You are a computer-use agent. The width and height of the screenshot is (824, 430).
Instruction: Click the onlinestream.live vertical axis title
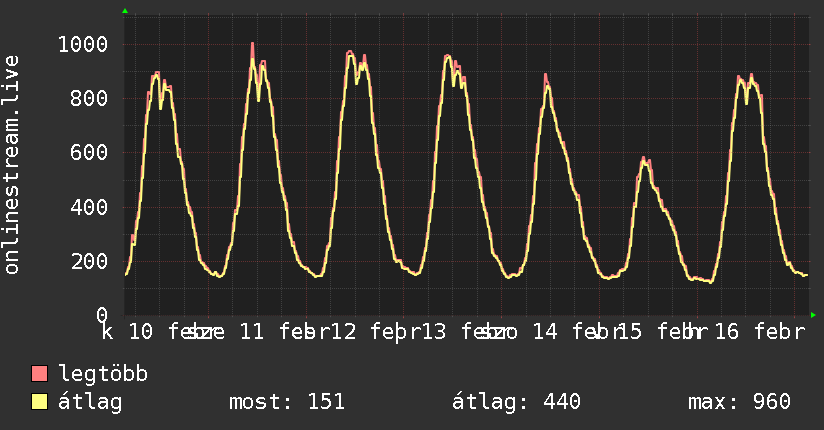12,165
